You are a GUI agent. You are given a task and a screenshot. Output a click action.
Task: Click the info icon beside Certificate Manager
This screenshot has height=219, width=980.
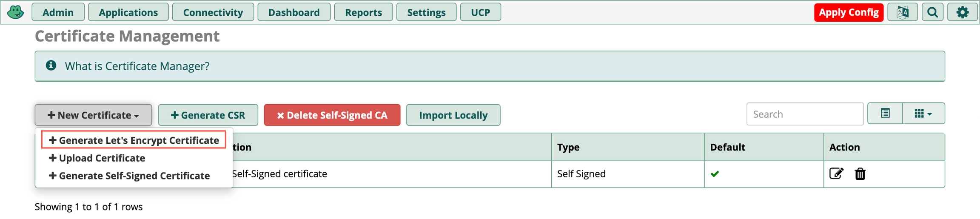[51, 65]
